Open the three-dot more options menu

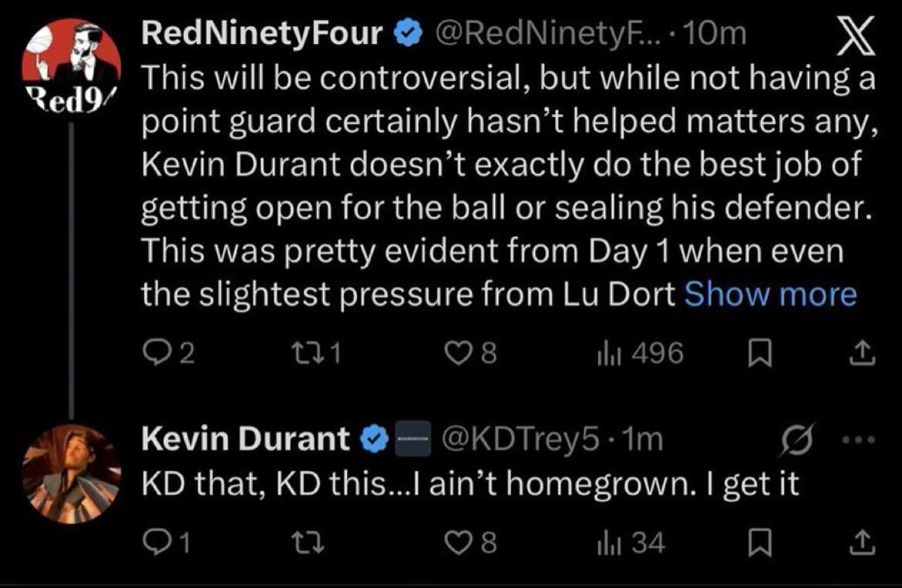click(x=859, y=438)
